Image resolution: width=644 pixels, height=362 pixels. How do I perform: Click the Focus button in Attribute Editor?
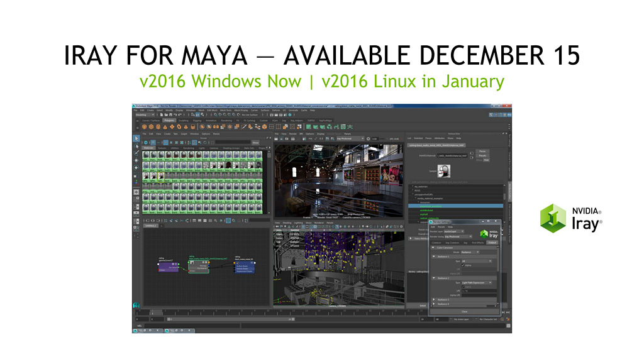(482, 151)
